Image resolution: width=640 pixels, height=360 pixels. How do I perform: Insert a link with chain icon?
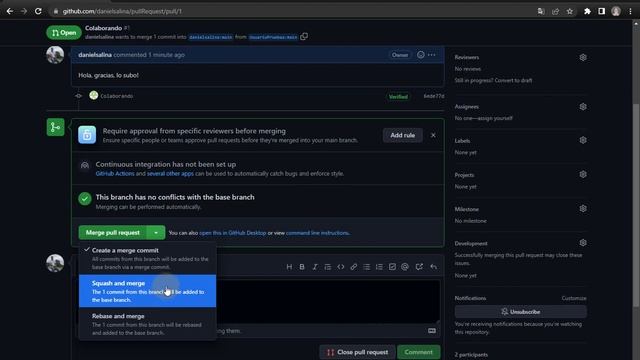(x=353, y=267)
